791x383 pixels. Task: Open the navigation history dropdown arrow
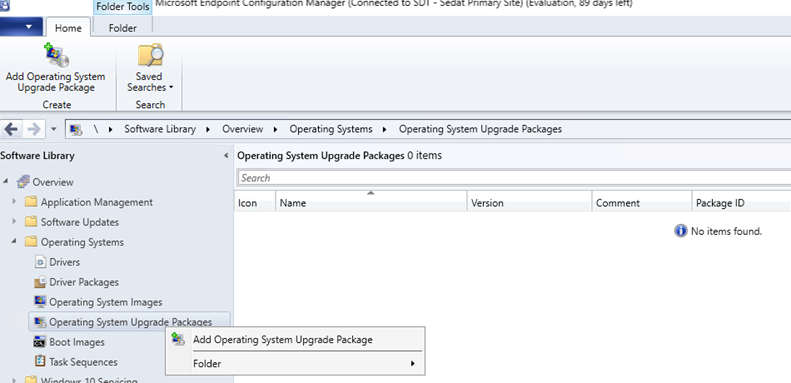pyautogui.click(x=54, y=130)
